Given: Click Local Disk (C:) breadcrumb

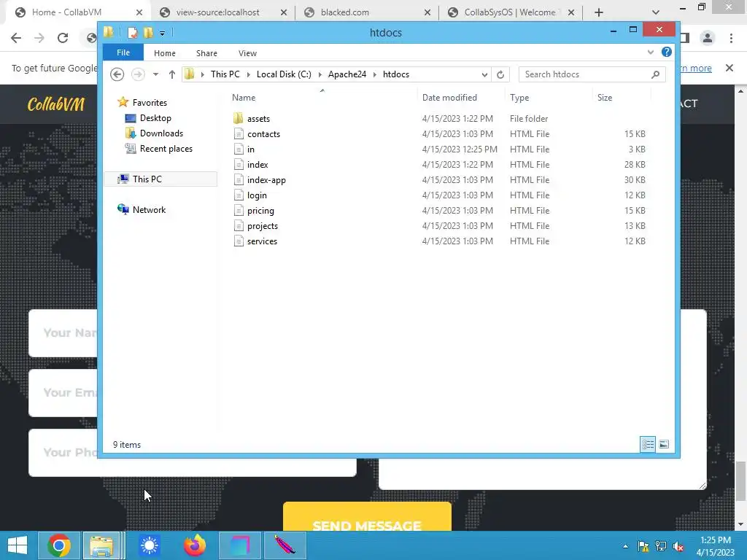Looking at the screenshot, I should pos(284,74).
